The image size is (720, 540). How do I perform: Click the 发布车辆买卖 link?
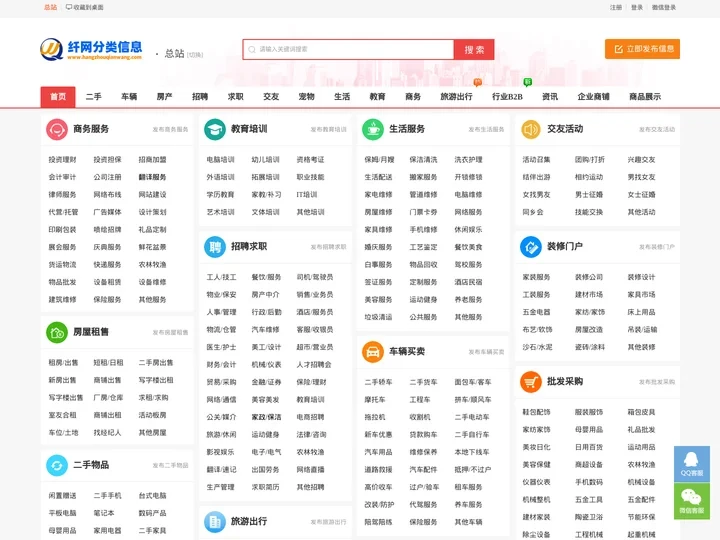click(486, 352)
